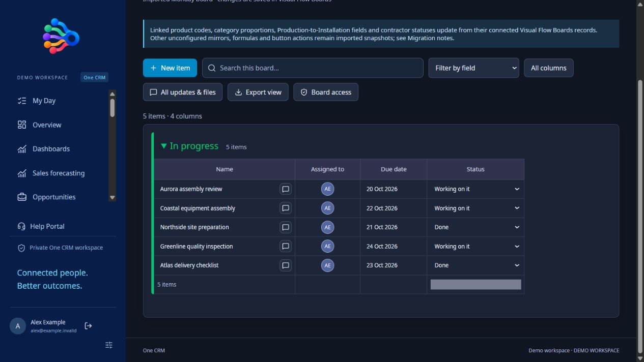The image size is (644, 362).
Task: Click the status summary bar in the footer row
Action: click(x=475, y=285)
